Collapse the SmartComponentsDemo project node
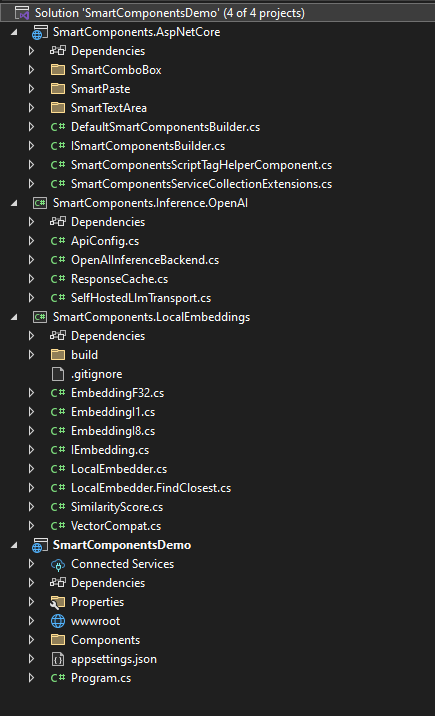 (x=15, y=545)
